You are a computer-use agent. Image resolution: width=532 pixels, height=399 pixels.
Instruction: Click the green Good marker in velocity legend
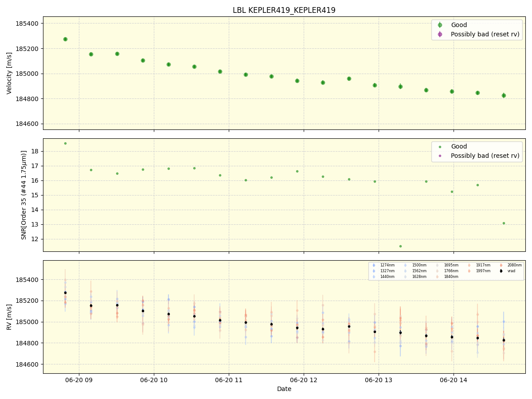pyautogui.click(x=440, y=25)
